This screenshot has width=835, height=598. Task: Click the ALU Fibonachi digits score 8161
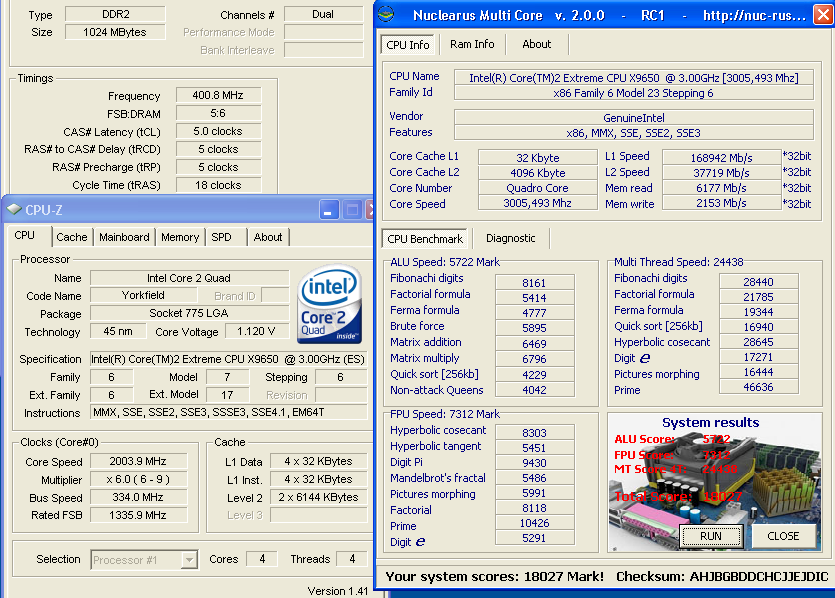(x=535, y=283)
